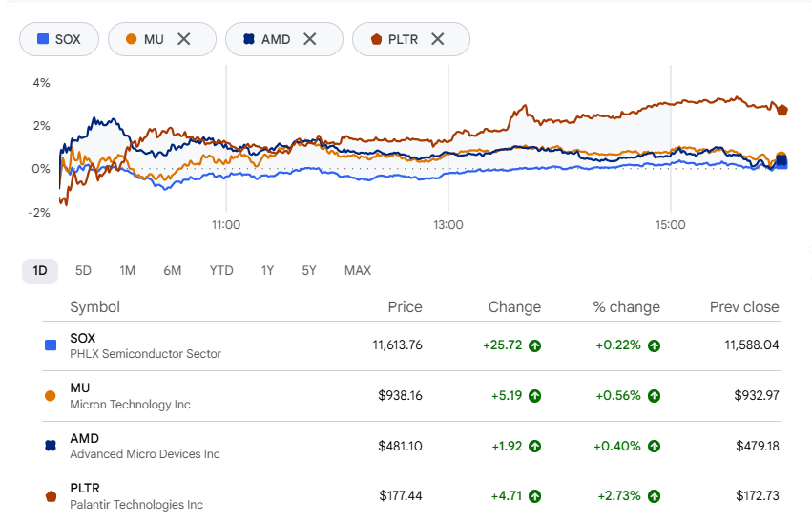812x523 pixels.
Task: Remove AMD from the comparison chart
Action: pos(310,39)
